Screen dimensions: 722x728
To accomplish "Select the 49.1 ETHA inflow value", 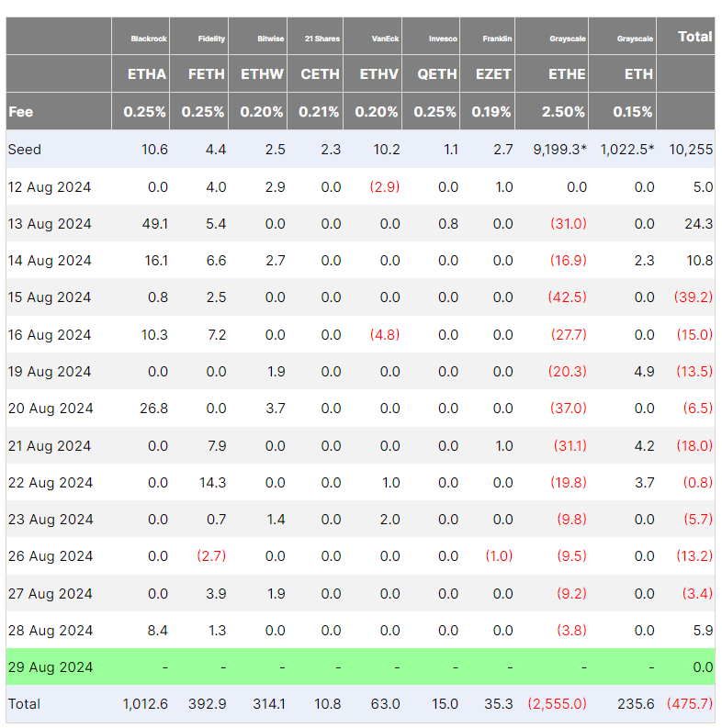I will tap(154, 223).
